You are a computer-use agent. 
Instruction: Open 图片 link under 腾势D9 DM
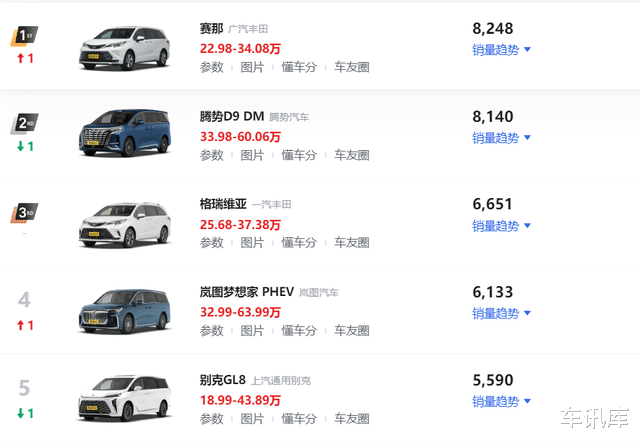pyautogui.click(x=252, y=155)
